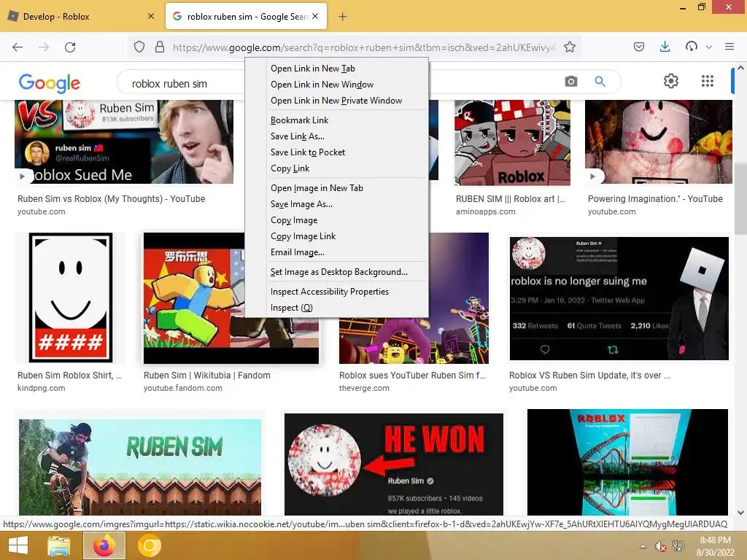The height and width of the screenshot is (560, 747).
Task: Close the roblox ruben sim Google tab
Action: coord(315,16)
